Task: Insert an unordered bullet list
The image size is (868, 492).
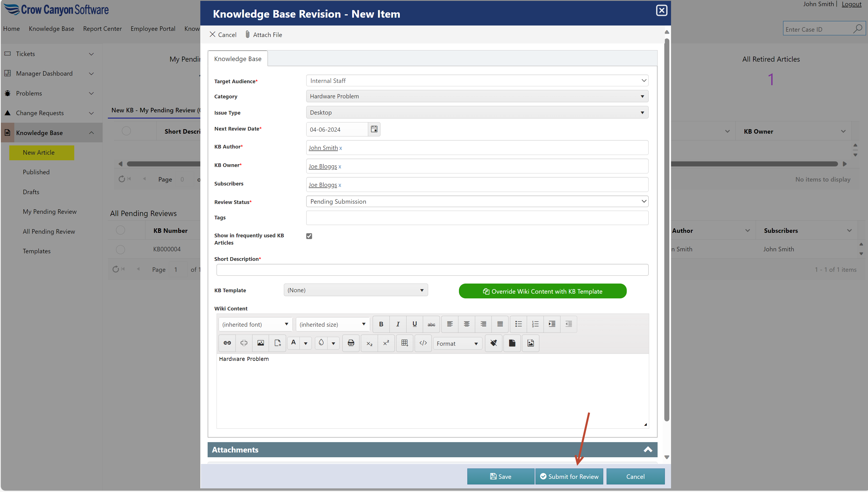Action: tap(518, 324)
